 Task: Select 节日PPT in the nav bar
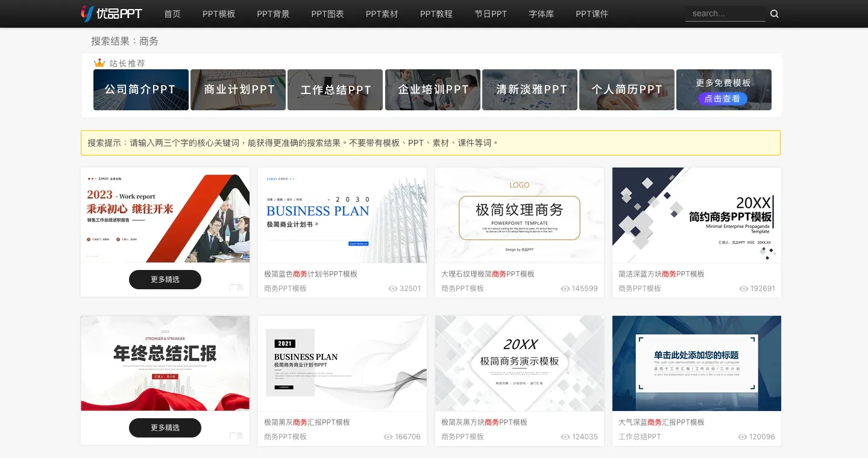tap(491, 14)
